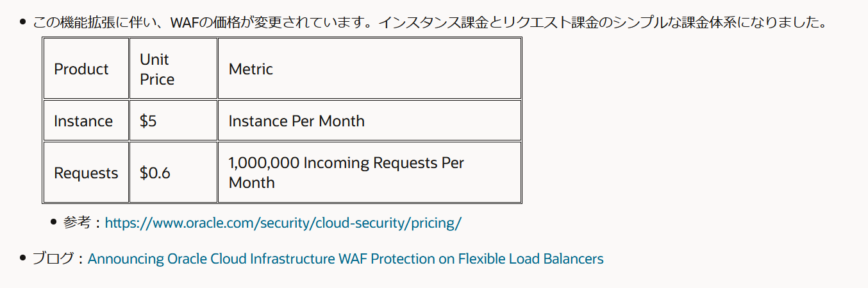Click the Product header cell
Screen dimensions: 868x288
click(x=86, y=69)
